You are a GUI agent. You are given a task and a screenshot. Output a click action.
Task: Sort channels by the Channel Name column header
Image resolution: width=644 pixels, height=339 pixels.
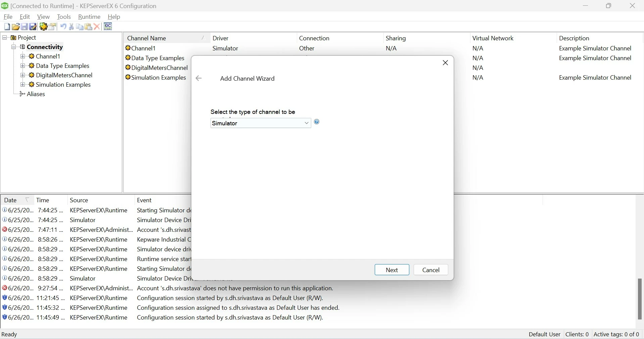coord(167,38)
